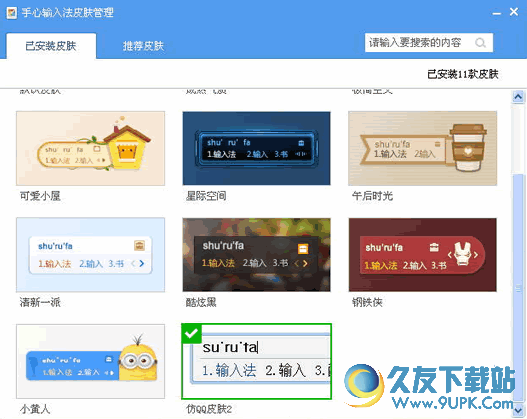
Task: Click the 钢铁侠 label text
Action: click(x=367, y=302)
